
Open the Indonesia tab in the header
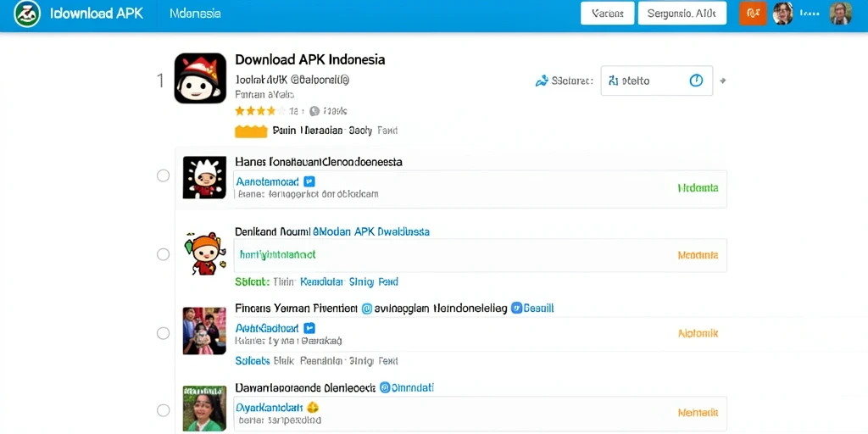(196, 14)
